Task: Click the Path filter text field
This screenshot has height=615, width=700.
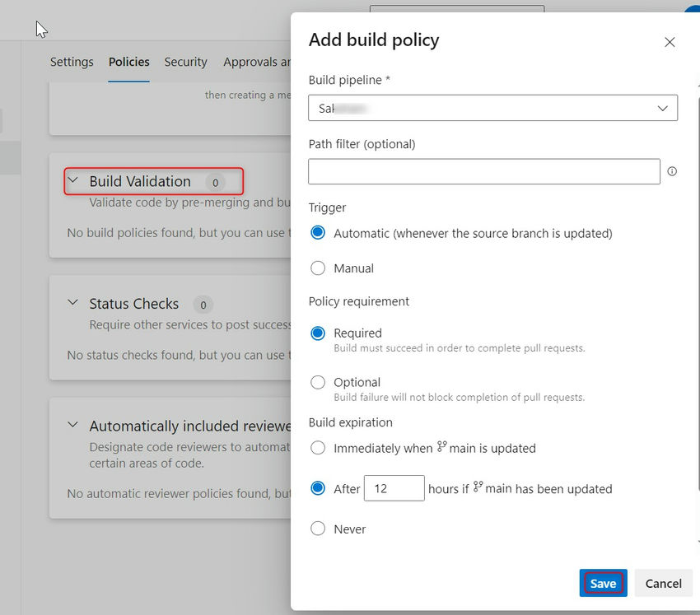Action: click(x=484, y=171)
